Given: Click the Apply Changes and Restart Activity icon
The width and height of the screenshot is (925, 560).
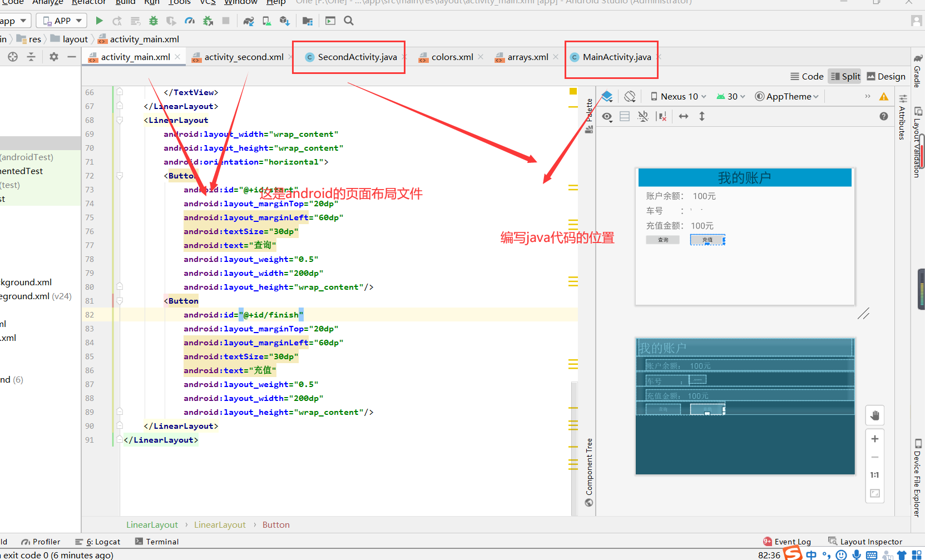Looking at the screenshot, I should click(x=117, y=21).
